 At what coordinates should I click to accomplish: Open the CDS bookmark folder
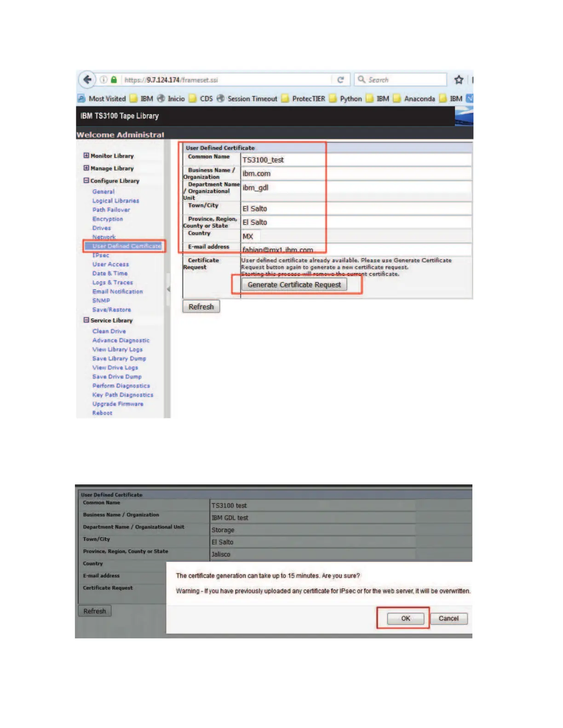coord(201,98)
